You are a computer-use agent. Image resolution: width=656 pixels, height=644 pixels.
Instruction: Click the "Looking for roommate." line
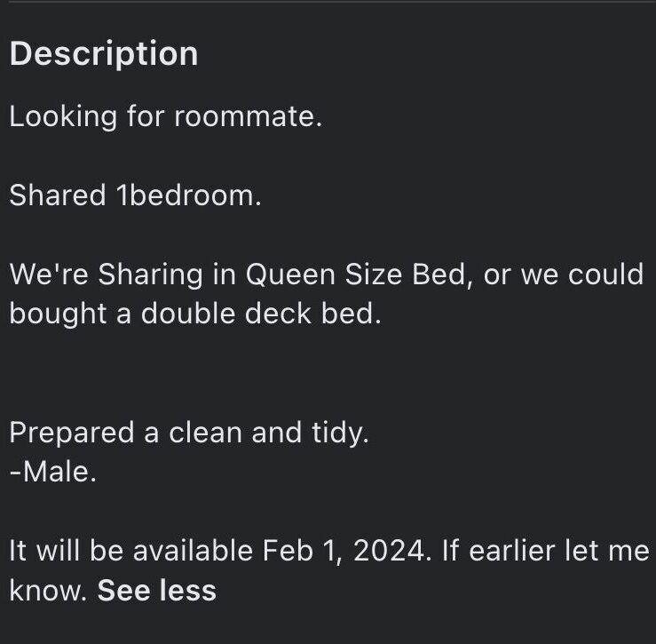(x=165, y=116)
